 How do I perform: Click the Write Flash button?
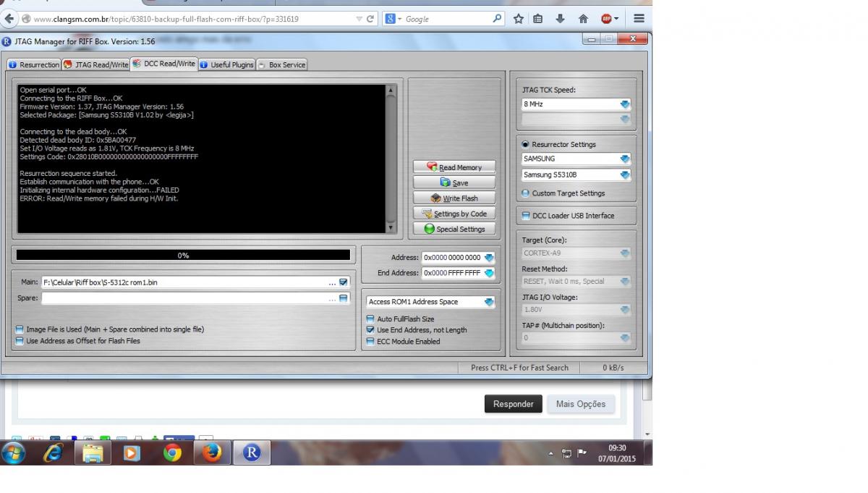pyautogui.click(x=454, y=198)
